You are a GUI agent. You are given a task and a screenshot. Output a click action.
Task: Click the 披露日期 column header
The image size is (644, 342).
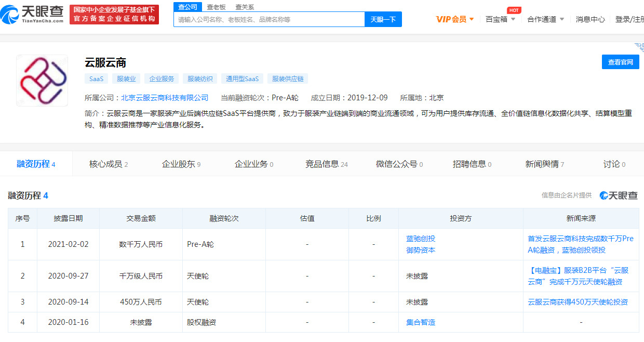68,218
